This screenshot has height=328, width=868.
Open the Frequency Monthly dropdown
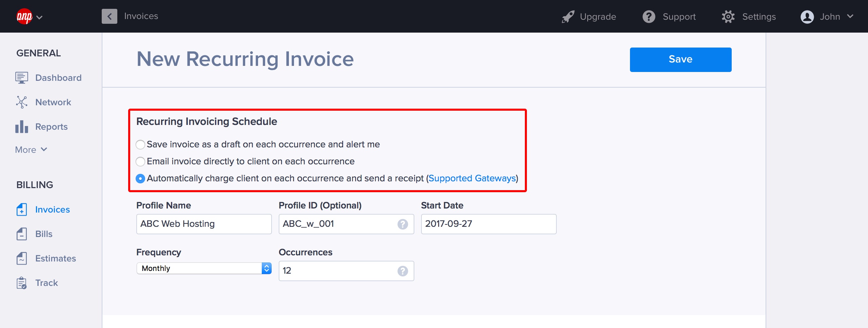pyautogui.click(x=204, y=268)
